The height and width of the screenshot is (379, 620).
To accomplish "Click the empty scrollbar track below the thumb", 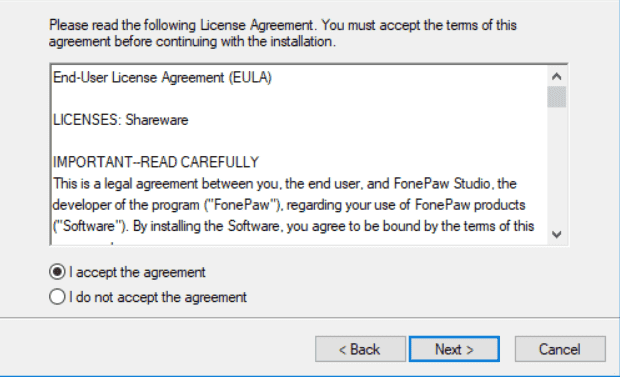I will [x=556, y=166].
